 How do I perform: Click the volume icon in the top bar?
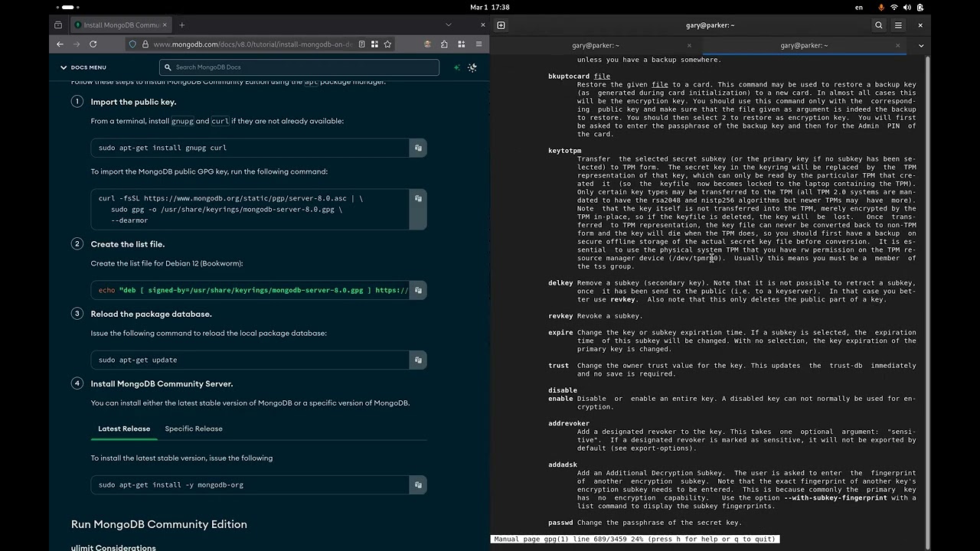(907, 7)
